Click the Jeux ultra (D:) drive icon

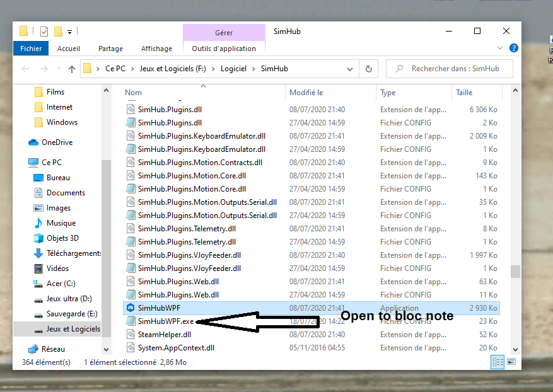38,300
